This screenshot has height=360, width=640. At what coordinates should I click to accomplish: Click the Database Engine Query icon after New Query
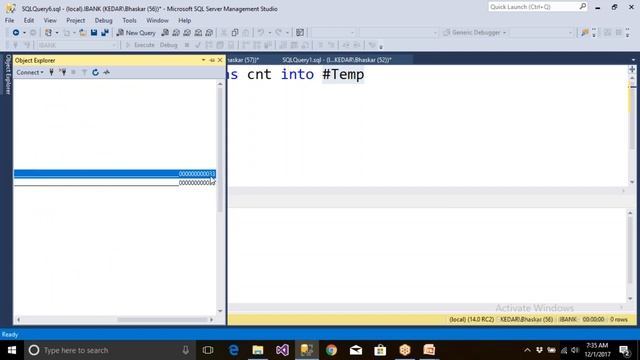pos(165,33)
